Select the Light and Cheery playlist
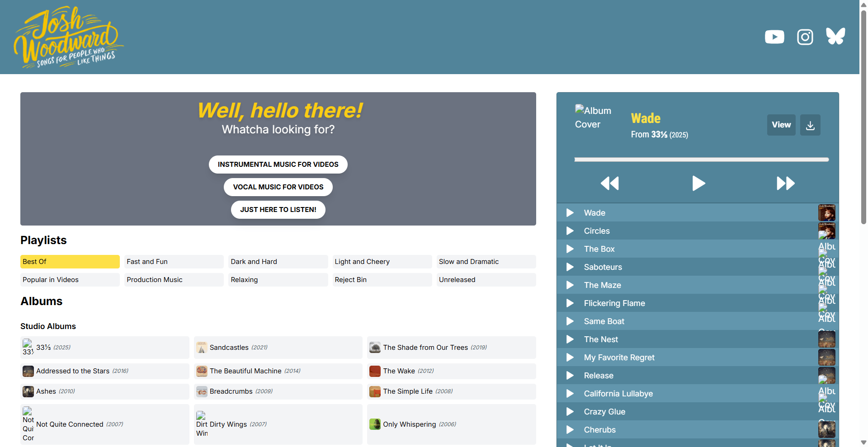The image size is (868, 447). [382, 262]
